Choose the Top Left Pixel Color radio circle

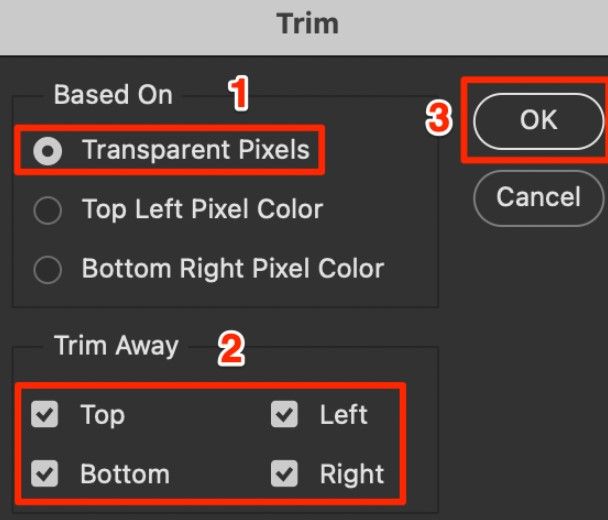(x=48, y=210)
